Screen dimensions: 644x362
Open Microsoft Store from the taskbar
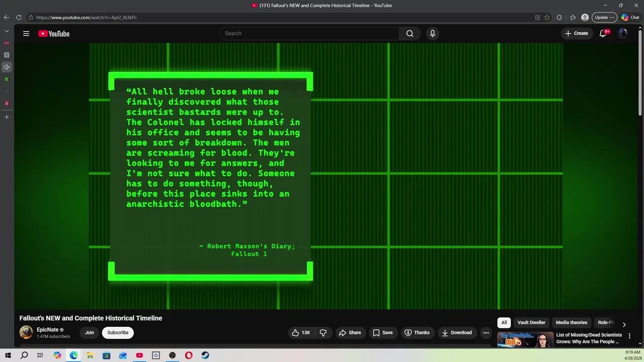pos(106,355)
